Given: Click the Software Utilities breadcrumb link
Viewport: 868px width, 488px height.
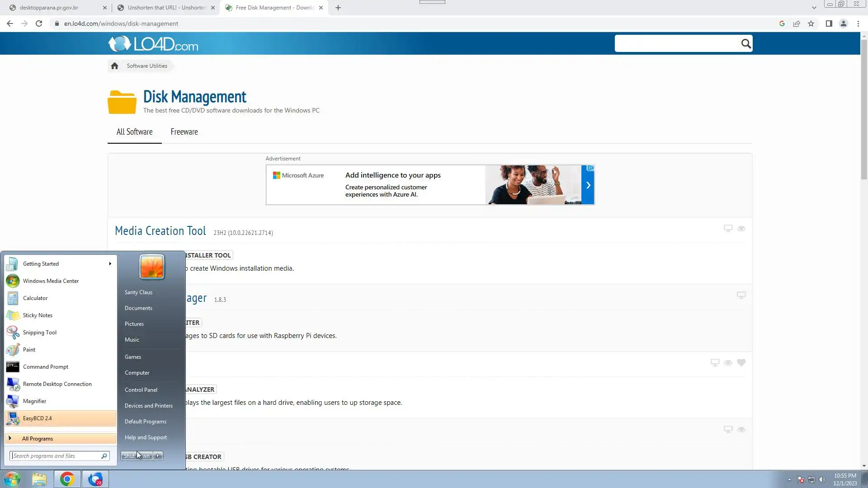Looking at the screenshot, I should pos(147,66).
